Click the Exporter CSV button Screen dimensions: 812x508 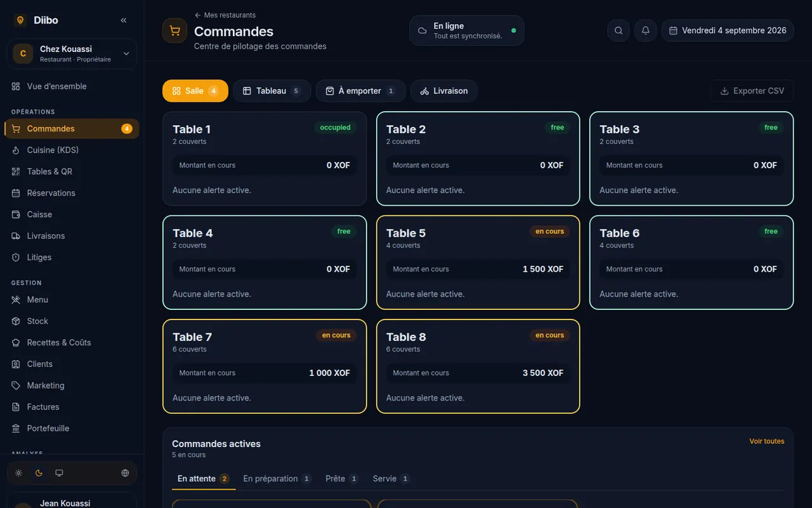coord(752,91)
